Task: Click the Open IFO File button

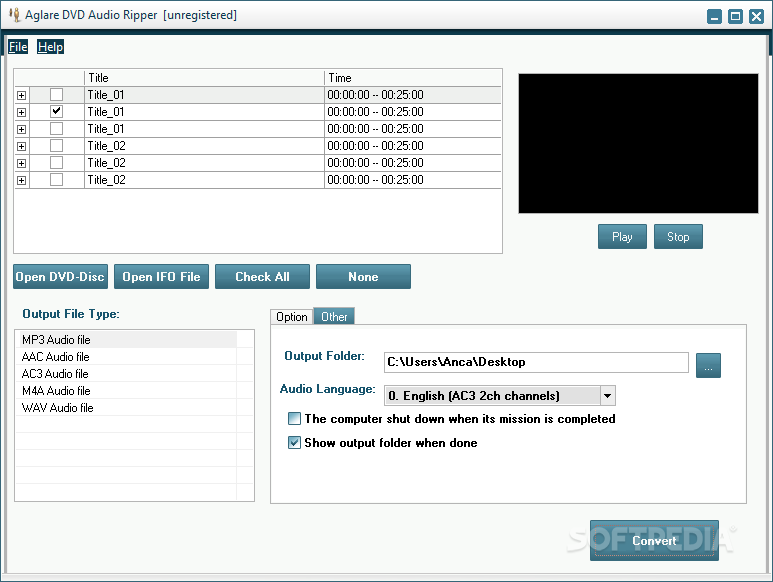Action: point(161,276)
